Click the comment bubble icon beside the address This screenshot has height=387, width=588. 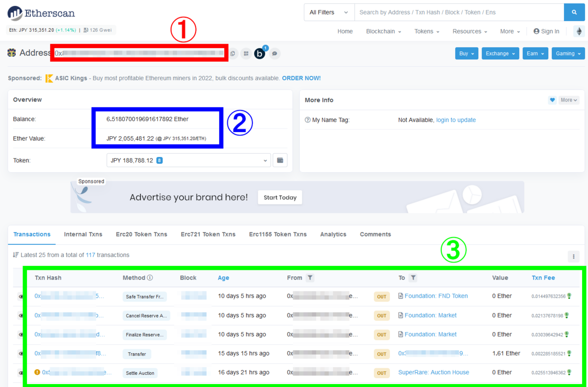tap(275, 53)
